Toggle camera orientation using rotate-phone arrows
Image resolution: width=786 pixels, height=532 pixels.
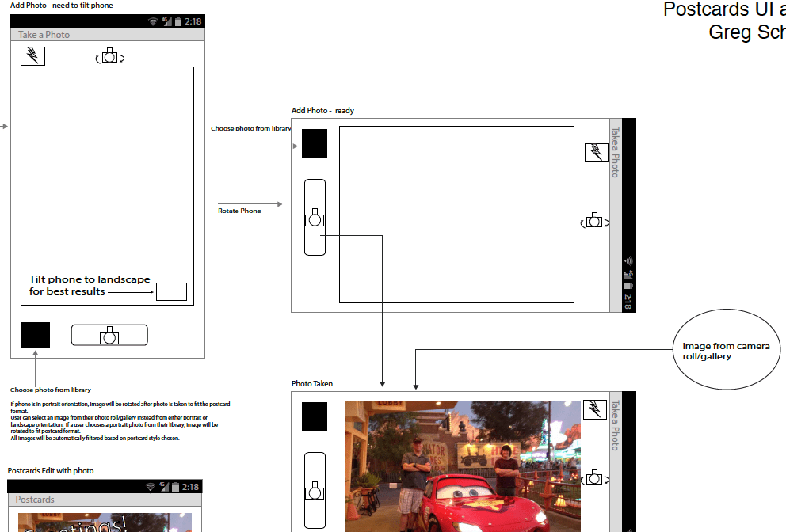(x=238, y=211)
